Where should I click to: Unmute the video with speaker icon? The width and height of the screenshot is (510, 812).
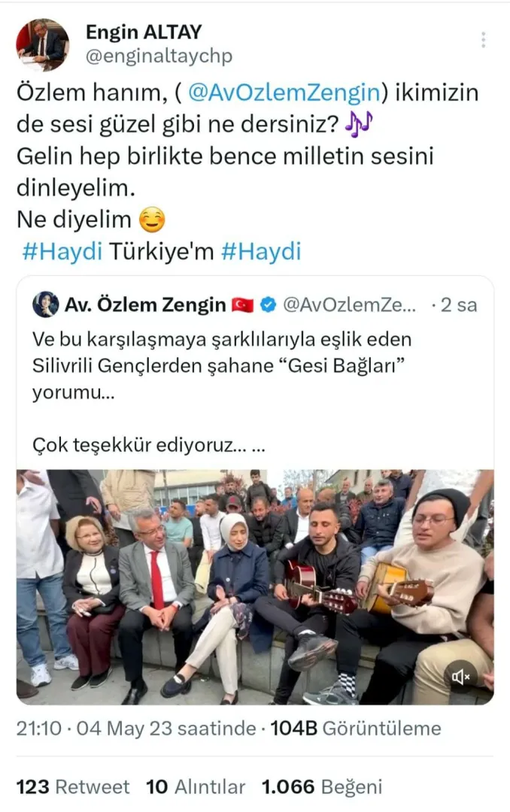click(460, 677)
